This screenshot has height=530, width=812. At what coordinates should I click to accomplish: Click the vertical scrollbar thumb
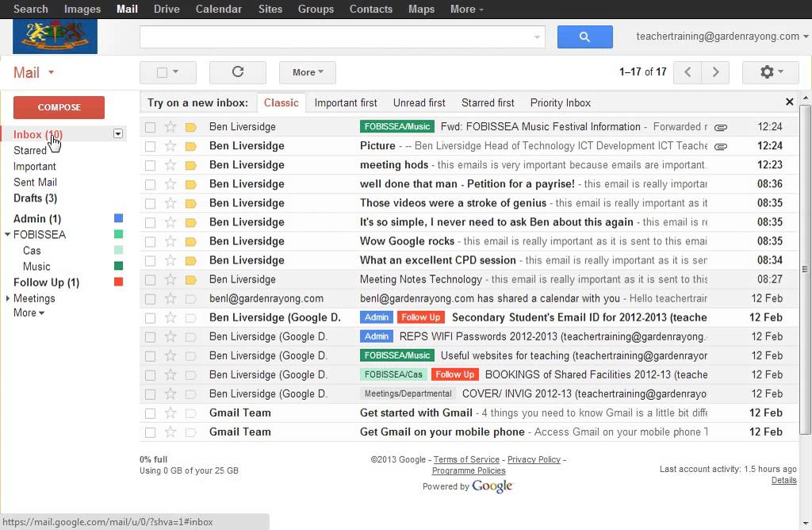coord(804,269)
